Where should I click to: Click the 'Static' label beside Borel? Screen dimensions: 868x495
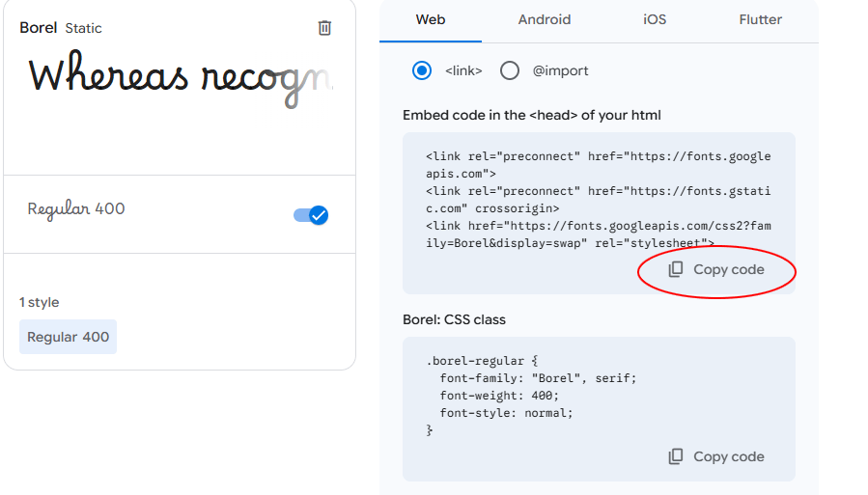83,29
